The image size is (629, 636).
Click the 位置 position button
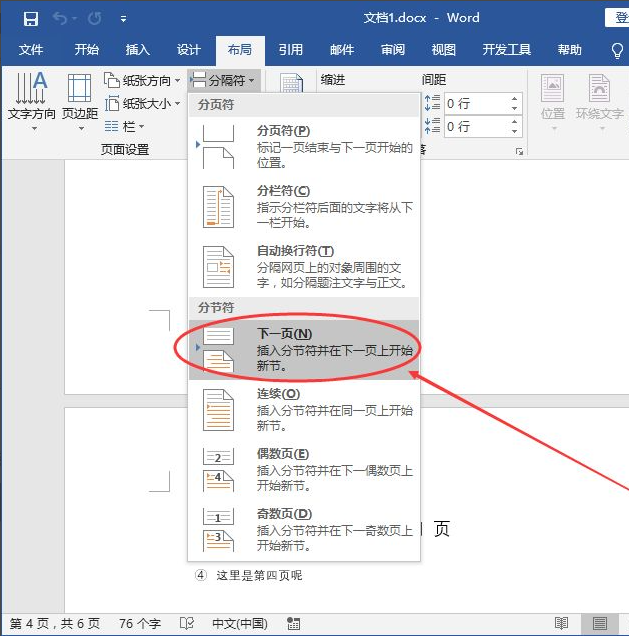point(553,101)
